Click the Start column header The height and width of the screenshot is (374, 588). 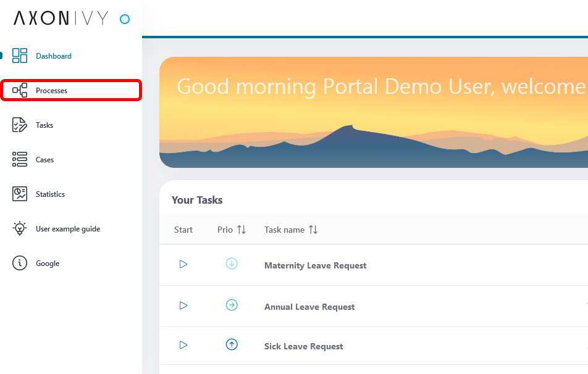(x=183, y=230)
